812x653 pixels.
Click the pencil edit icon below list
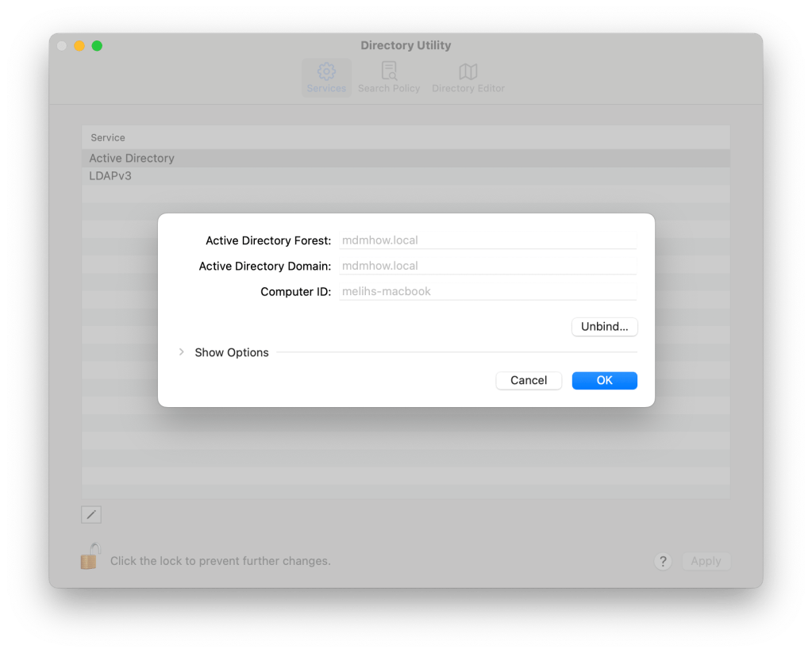[x=91, y=515]
